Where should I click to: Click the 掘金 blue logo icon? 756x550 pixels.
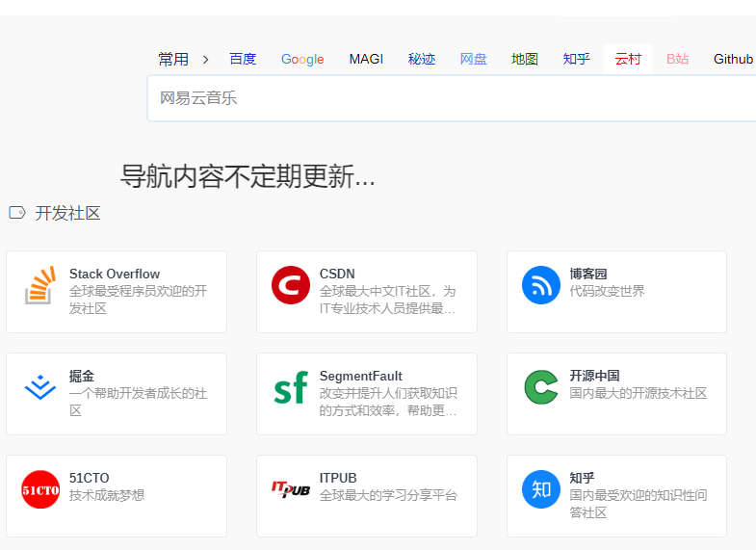(40, 387)
